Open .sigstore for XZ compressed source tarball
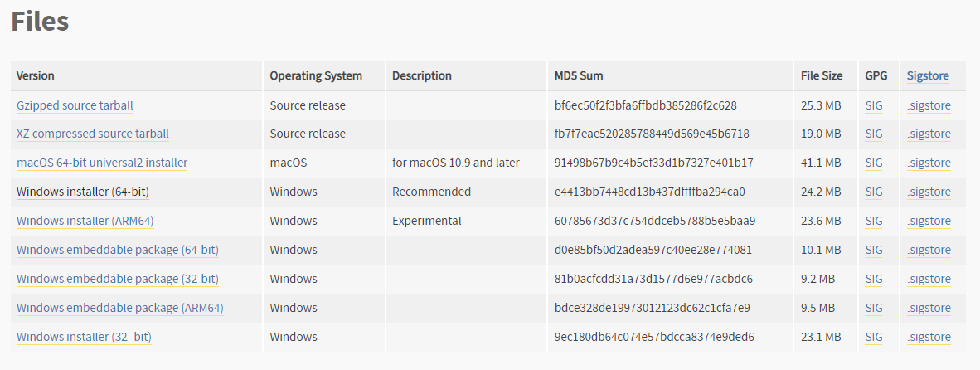 (x=929, y=134)
